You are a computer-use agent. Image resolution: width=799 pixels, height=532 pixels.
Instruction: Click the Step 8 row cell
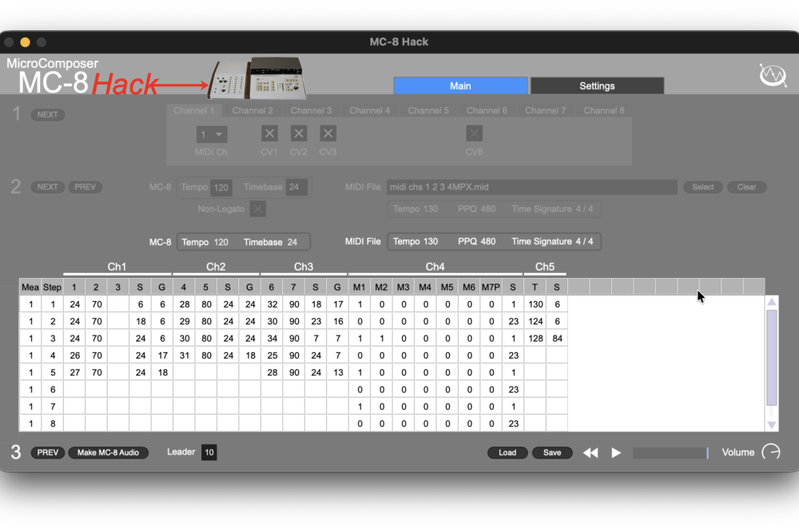tap(53, 423)
